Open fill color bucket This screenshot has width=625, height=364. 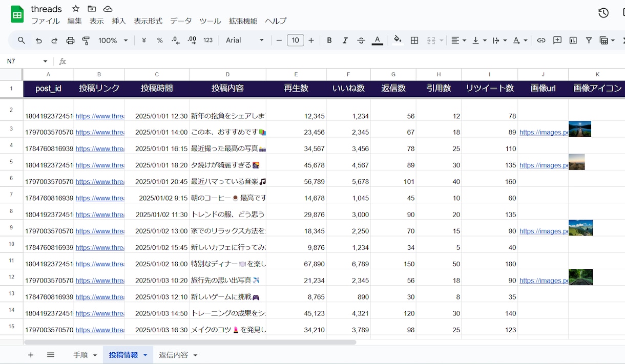click(x=398, y=40)
